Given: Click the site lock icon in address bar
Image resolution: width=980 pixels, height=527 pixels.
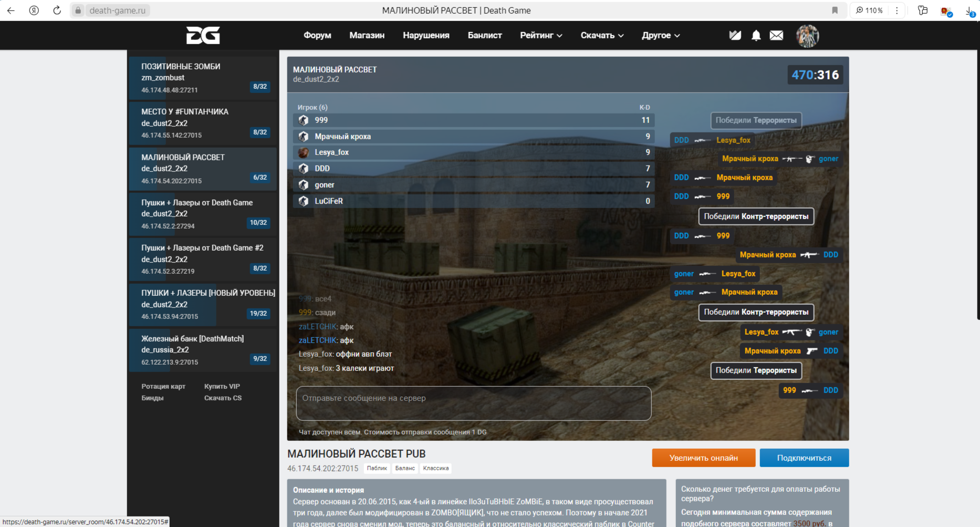Looking at the screenshot, I should tap(78, 10).
